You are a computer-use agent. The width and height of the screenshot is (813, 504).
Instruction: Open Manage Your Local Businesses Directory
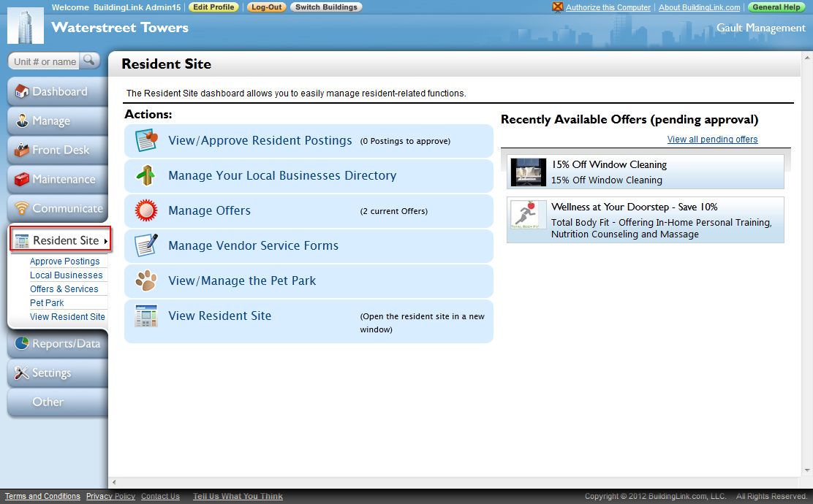click(283, 175)
